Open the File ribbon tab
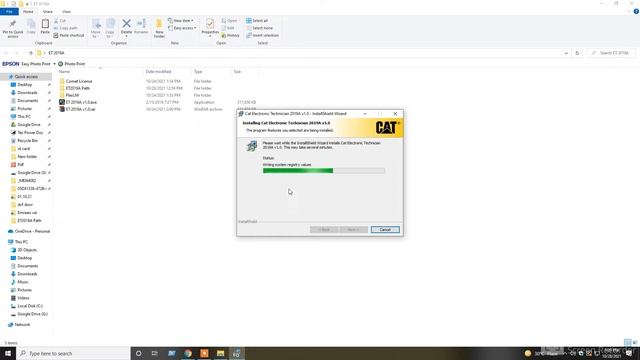The width and height of the screenshot is (640, 360). pyautogui.click(x=9, y=12)
